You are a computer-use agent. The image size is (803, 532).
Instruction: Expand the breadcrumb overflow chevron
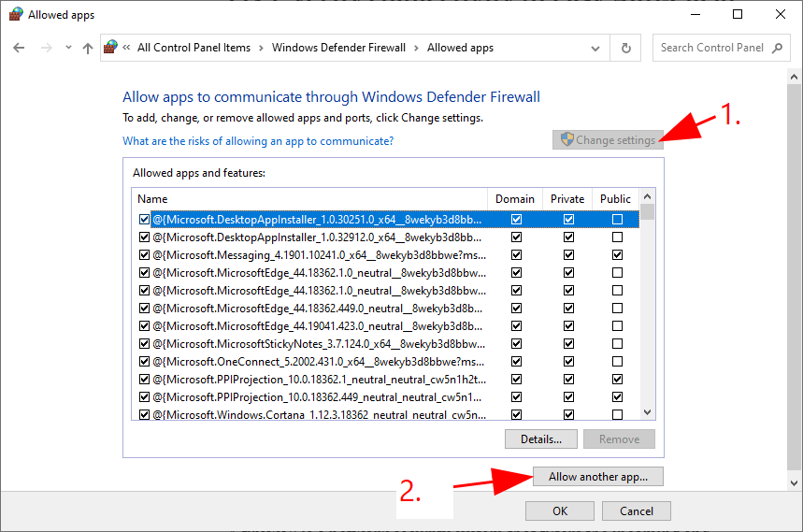pyautogui.click(x=126, y=48)
